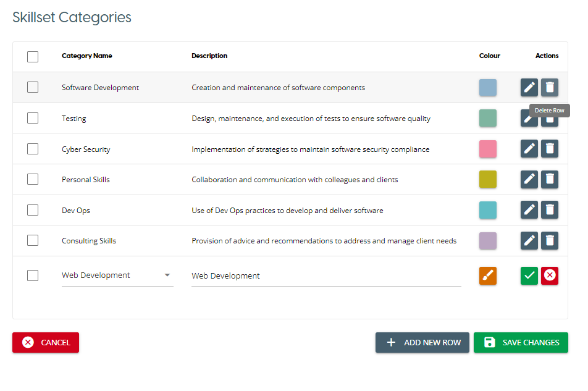Delete the Software Development row
Image resolution: width=588 pixels, height=391 pixels.
(550, 88)
